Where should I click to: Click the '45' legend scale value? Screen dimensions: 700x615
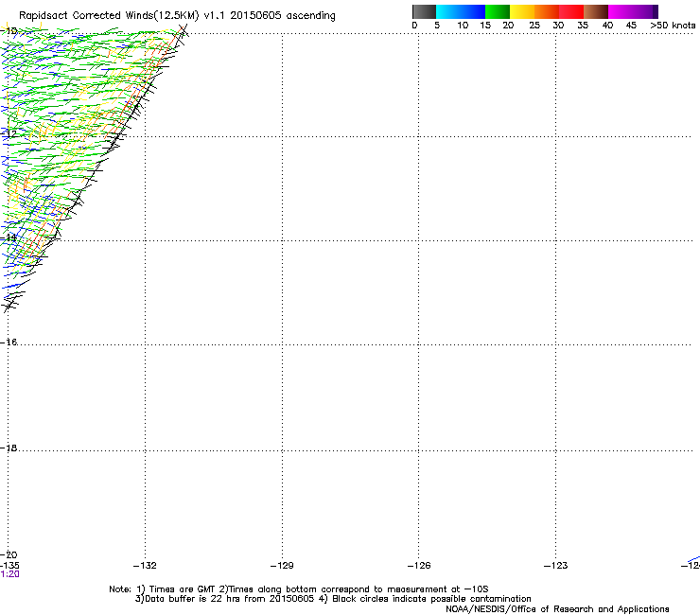click(631, 26)
